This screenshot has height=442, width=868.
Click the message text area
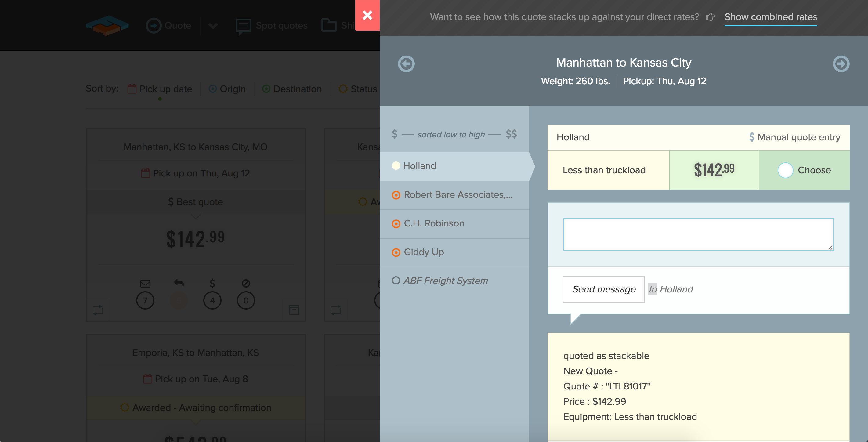(x=698, y=234)
